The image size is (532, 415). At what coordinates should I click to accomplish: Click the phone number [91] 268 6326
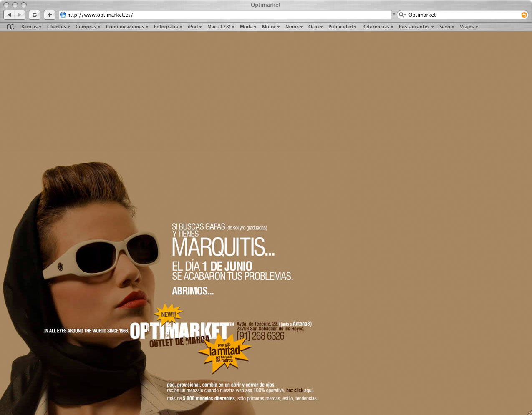[x=260, y=336]
